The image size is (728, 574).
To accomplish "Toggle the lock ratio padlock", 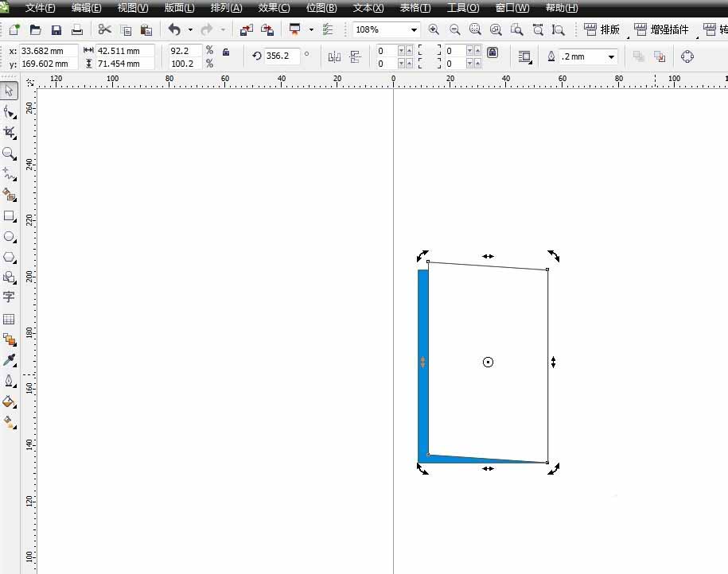I will point(227,52).
